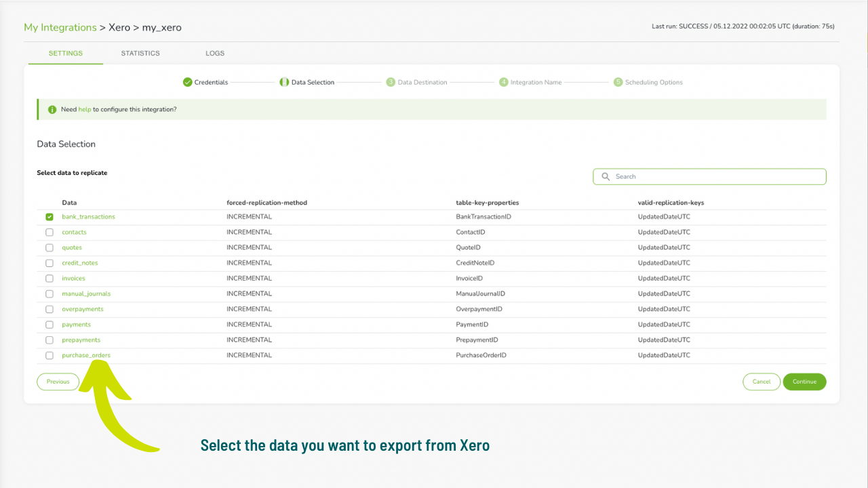Click the Data Selection step icon
Screen dimensions: 868x488
pos(284,82)
